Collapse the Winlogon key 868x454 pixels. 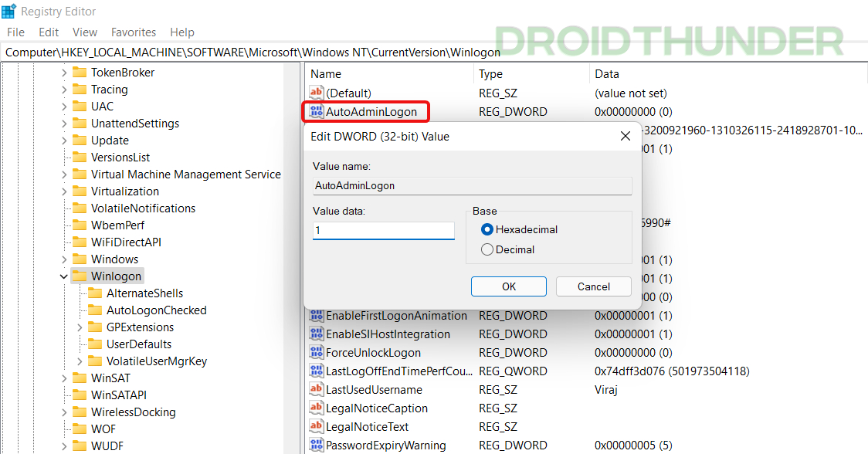tap(63, 276)
